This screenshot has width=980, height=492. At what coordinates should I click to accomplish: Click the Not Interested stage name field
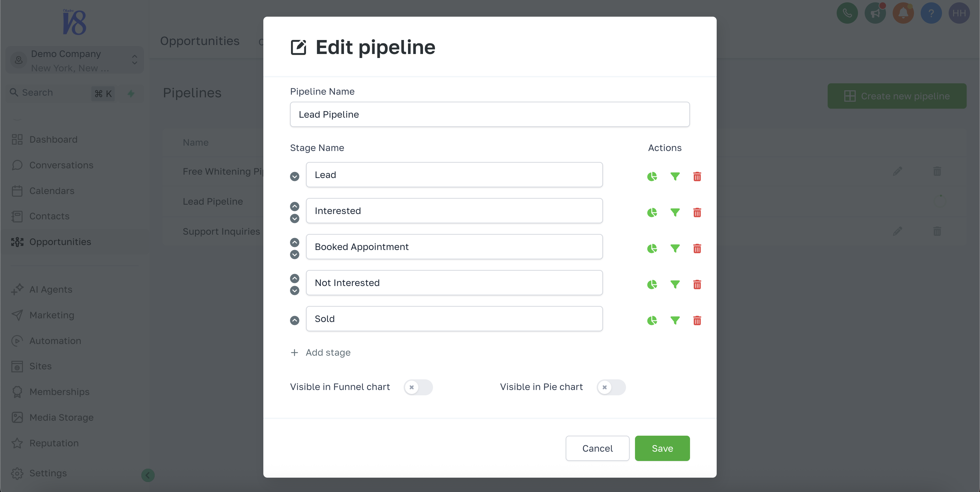click(454, 283)
